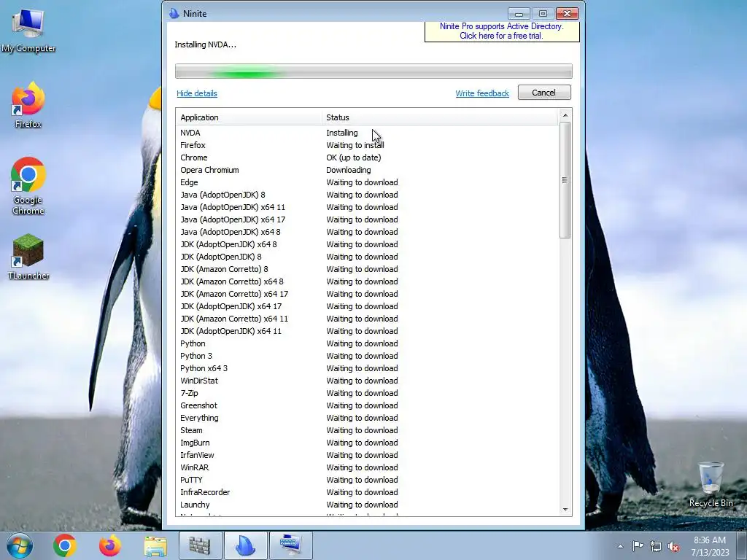This screenshot has height=560, width=747.
Task: Click the installation progress bar
Action: coord(373,71)
